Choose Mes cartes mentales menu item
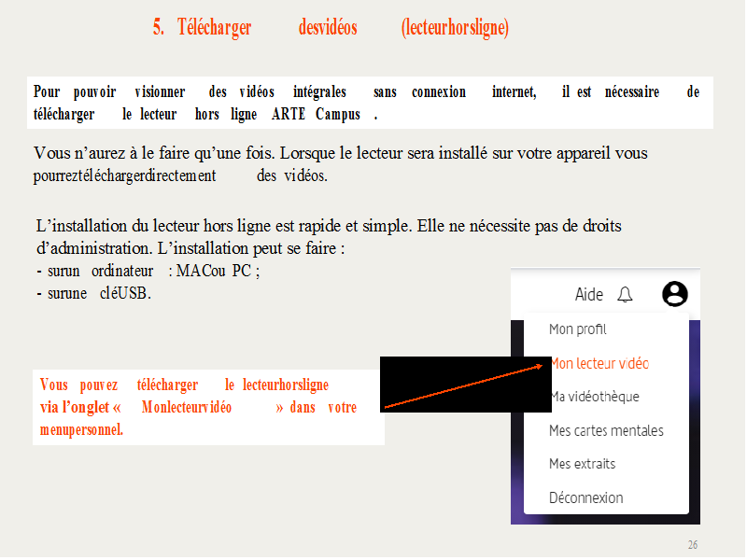This screenshot has width=747, height=560. [x=606, y=430]
